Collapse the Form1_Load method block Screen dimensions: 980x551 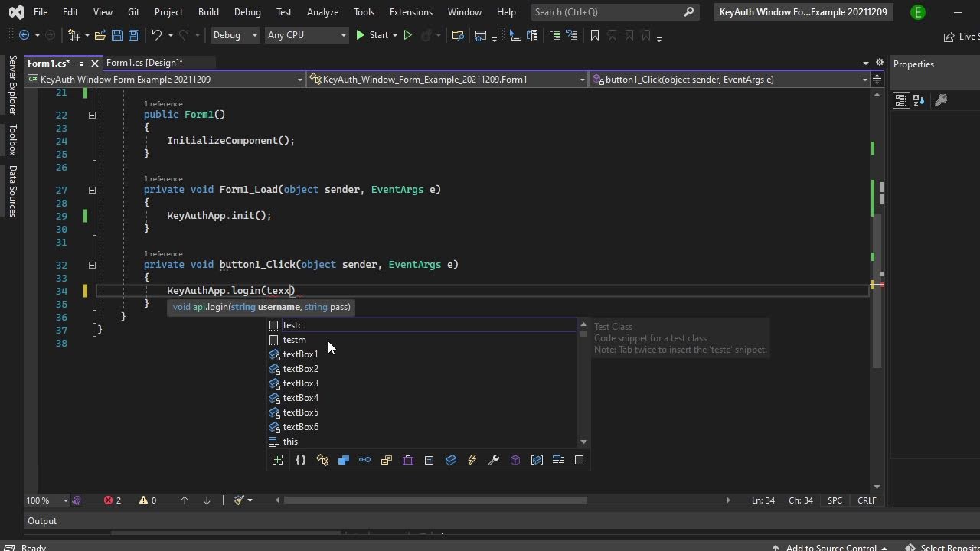(92, 190)
